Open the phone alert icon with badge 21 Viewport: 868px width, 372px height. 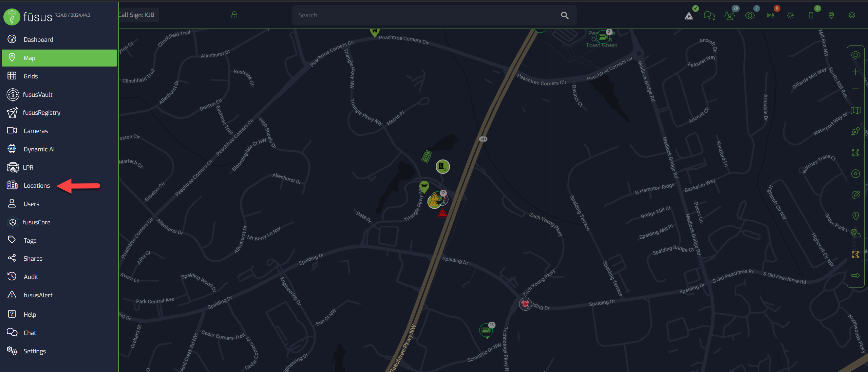click(811, 15)
